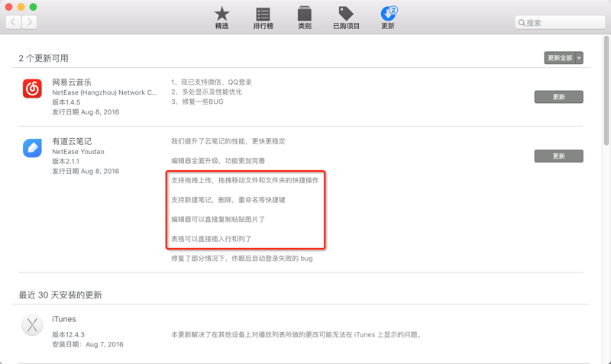Click the 更新全部 update all button
The width and height of the screenshot is (611, 364).
point(560,58)
